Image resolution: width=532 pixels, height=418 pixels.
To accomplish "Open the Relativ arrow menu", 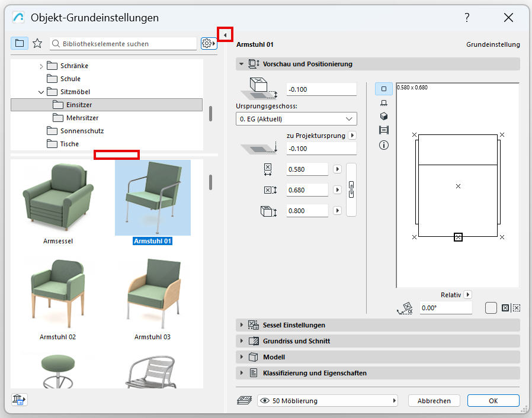I will coord(467,295).
